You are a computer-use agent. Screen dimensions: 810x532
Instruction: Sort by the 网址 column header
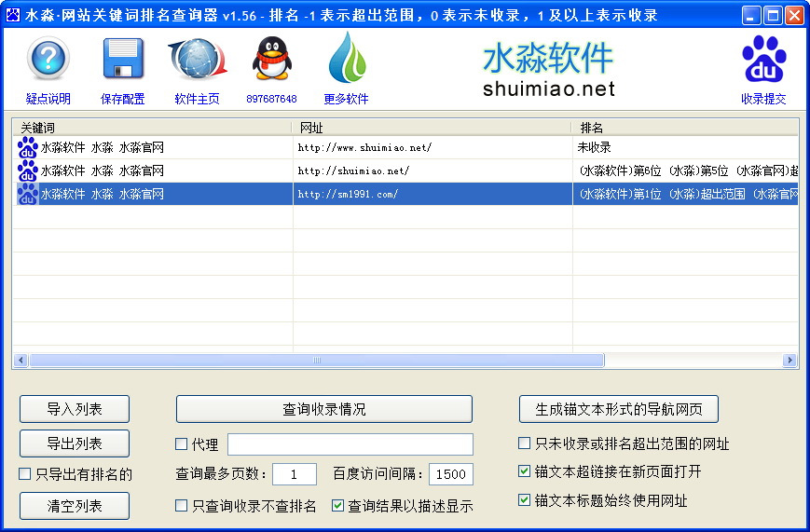[x=432, y=128]
